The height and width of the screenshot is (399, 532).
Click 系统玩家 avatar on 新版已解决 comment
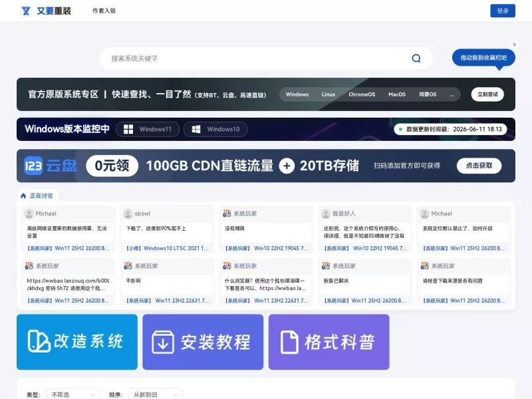[x=326, y=265]
